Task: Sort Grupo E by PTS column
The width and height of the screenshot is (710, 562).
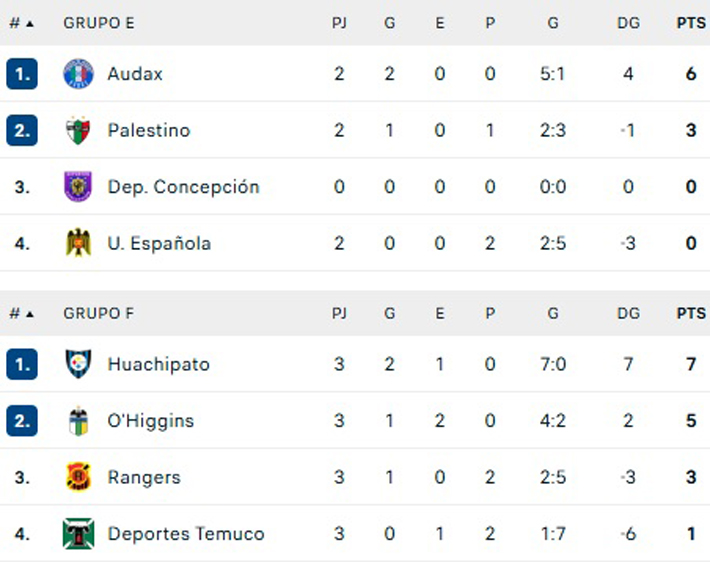Action: [x=691, y=23]
